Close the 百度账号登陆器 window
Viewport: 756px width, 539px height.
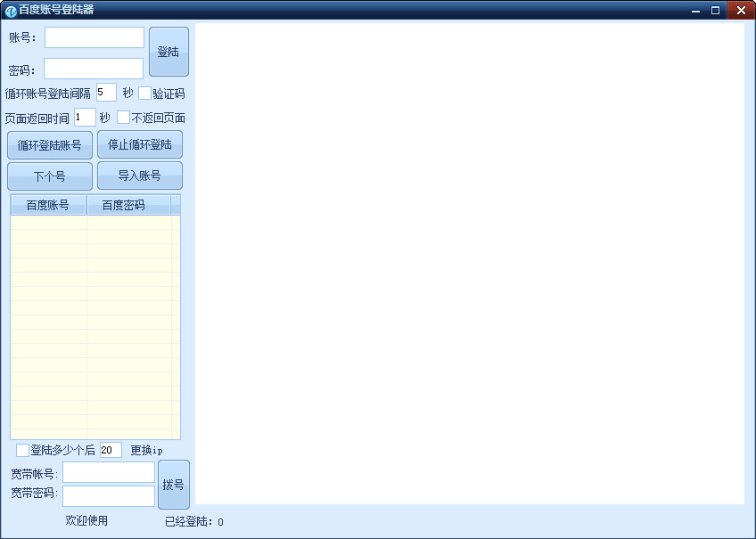[x=741, y=10]
